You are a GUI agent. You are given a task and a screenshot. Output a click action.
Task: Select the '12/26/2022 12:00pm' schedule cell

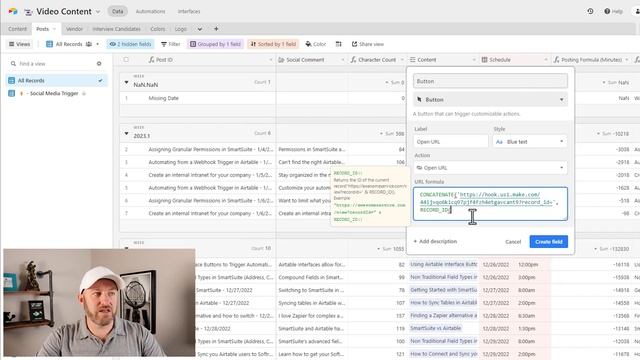[515, 264]
